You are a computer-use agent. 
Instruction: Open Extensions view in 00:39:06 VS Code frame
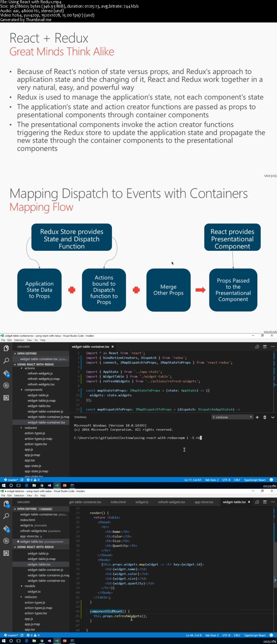tap(6, 398)
